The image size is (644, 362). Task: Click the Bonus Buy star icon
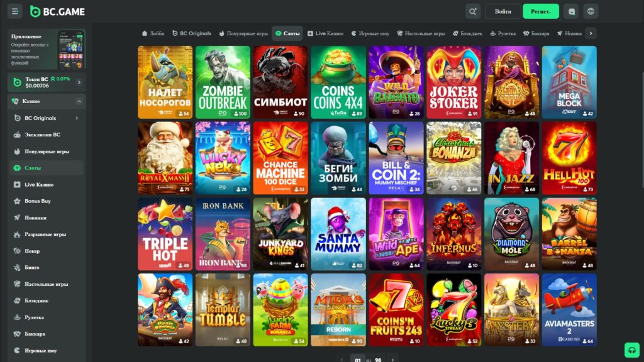17,201
